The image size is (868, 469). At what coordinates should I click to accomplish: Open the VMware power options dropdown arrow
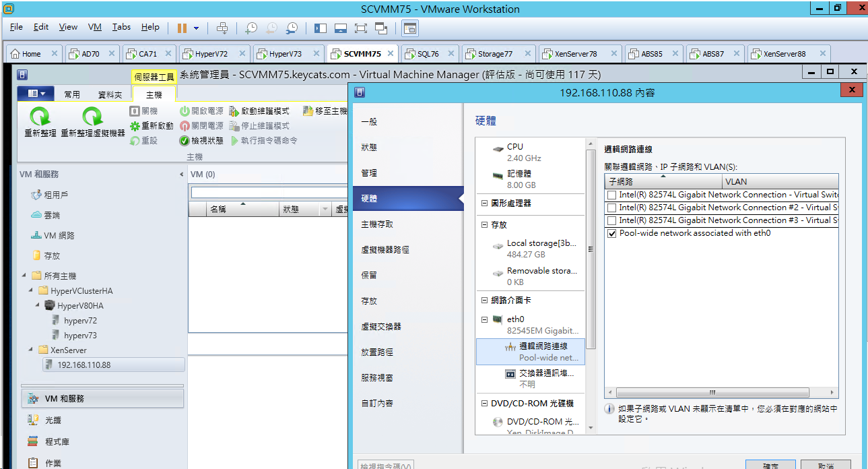197,28
